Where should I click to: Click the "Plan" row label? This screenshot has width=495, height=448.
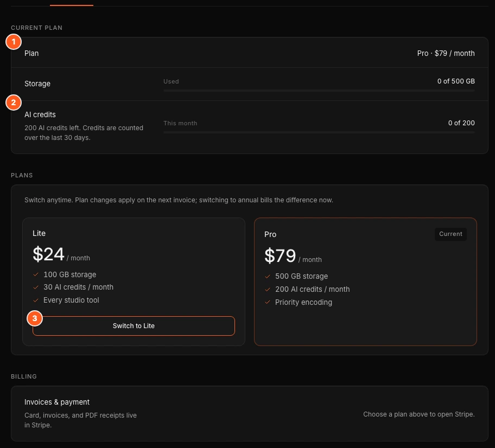(x=31, y=53)
